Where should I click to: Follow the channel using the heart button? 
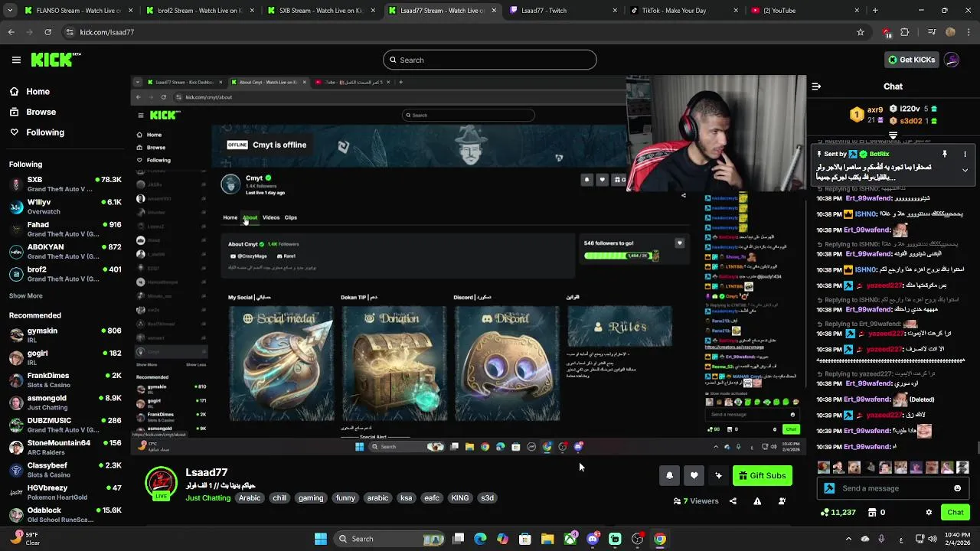click(694, 475)
